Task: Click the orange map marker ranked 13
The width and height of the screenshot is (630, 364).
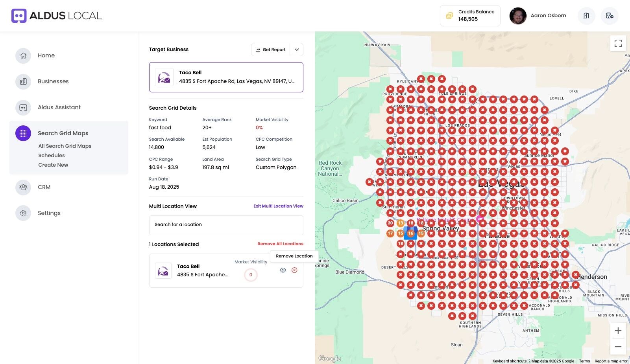Action: click(401, 223)
